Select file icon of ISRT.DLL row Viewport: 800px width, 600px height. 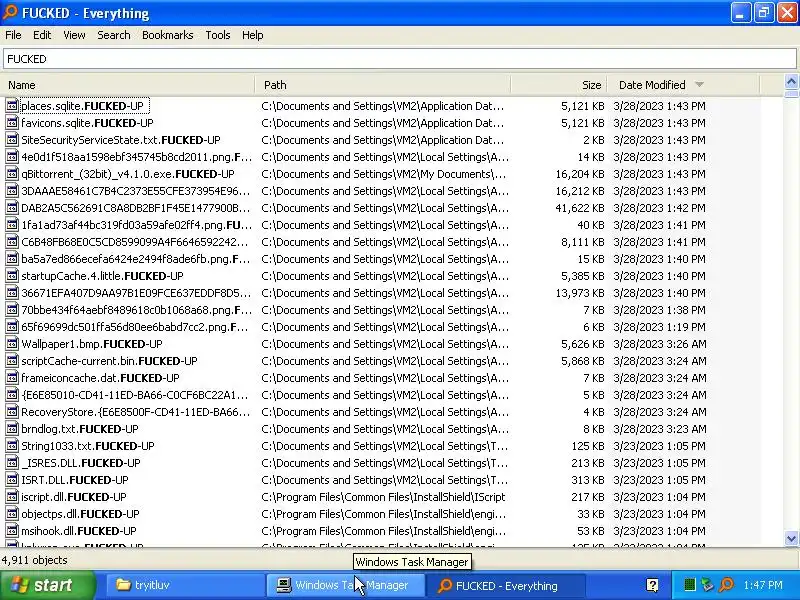[12, 480]
